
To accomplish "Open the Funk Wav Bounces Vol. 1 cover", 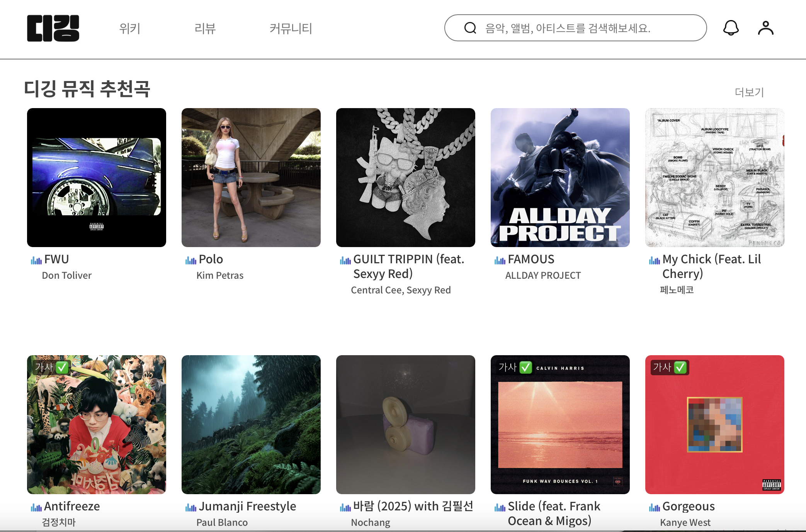I will tap(560, 425).
